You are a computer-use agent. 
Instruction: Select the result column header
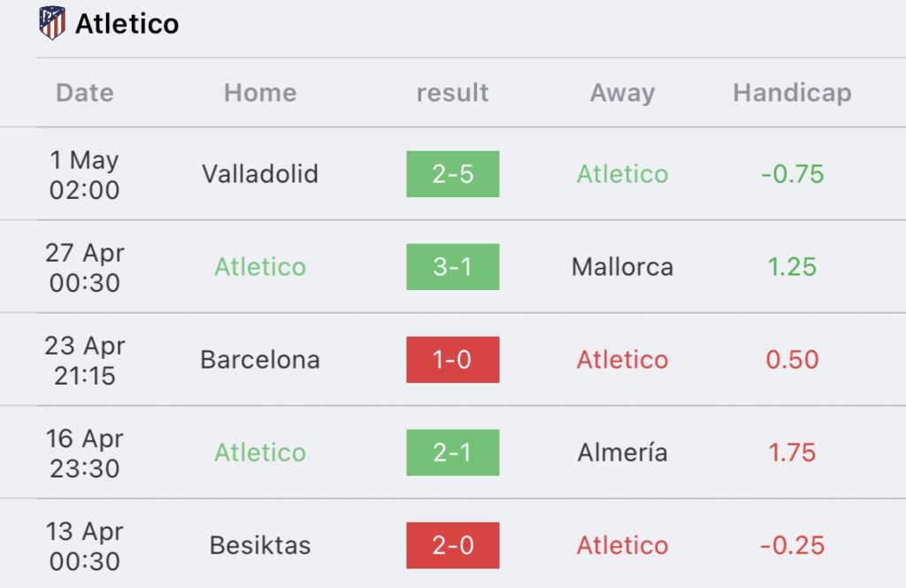[452, 93]
